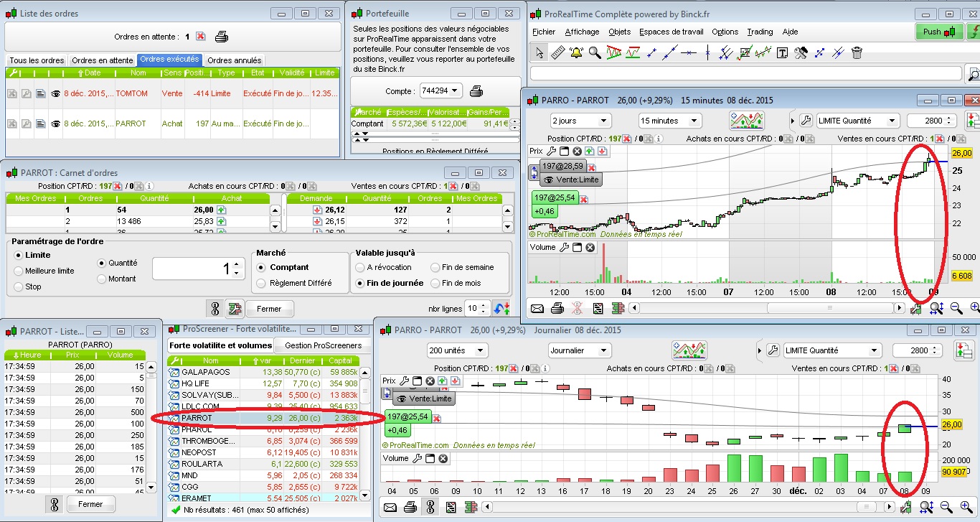Open the Journalier timeframe dropdown
The image size is (980, 522).
click(580, 350)
